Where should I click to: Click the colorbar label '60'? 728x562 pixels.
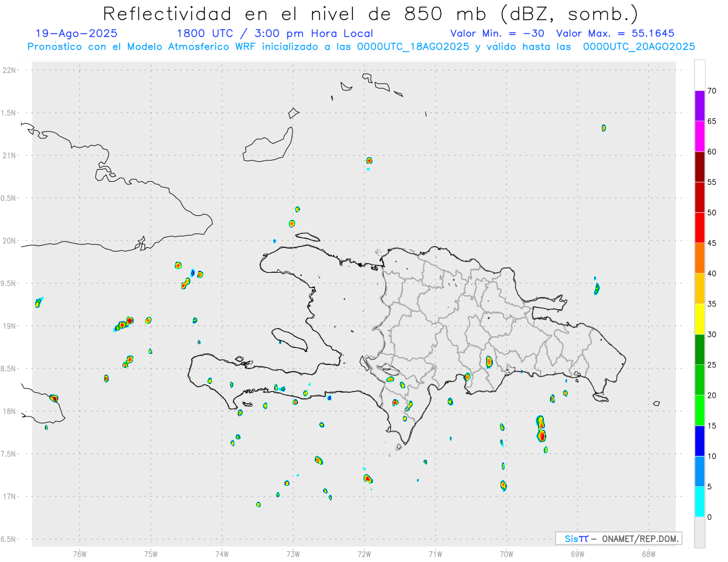(x=712, y=152)
